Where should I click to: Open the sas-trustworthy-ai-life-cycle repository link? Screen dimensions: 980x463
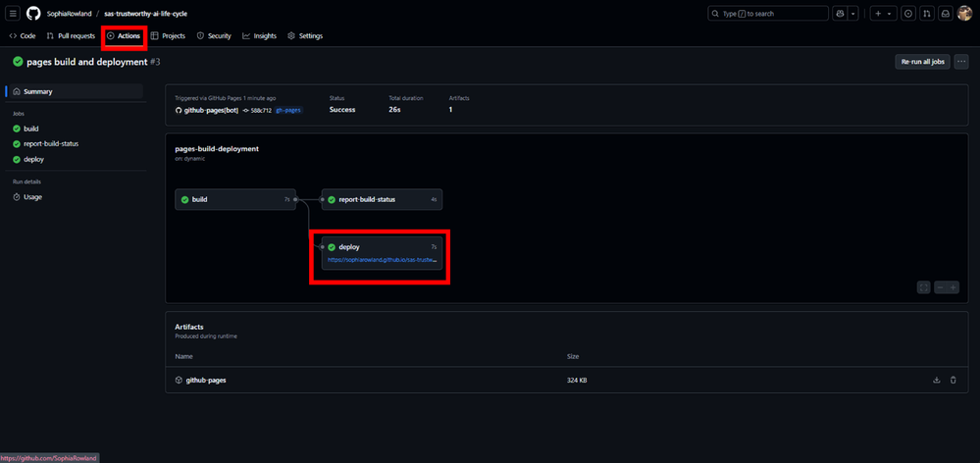(145, 14)
